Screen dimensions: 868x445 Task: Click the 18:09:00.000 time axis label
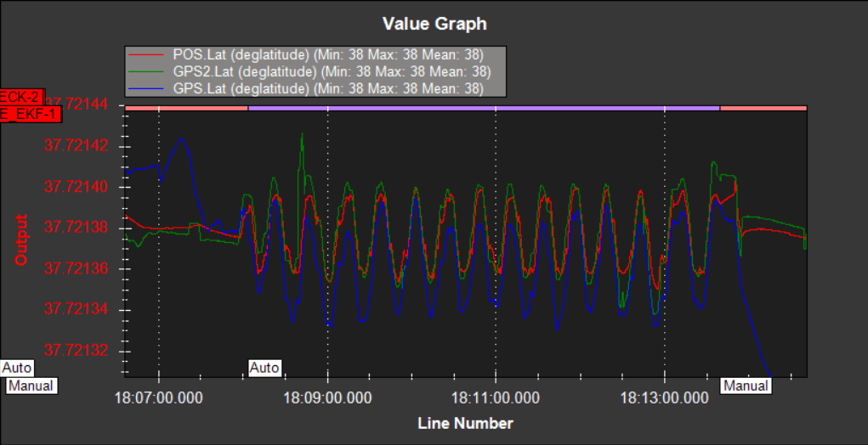click(327, 397)
